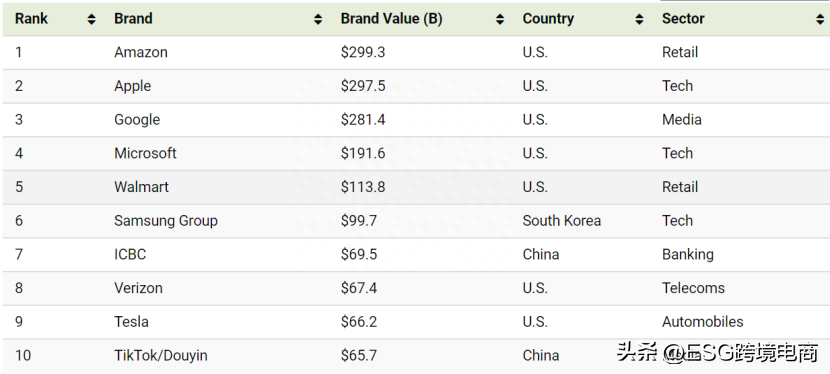Click the Rank column header text
Image resolution: width=830 pixels, height=374 pixels.
[x=31, y=19]
